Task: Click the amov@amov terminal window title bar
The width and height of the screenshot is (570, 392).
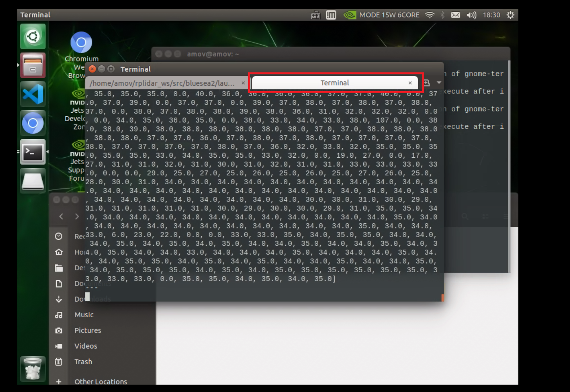Action: pos(330,54)
